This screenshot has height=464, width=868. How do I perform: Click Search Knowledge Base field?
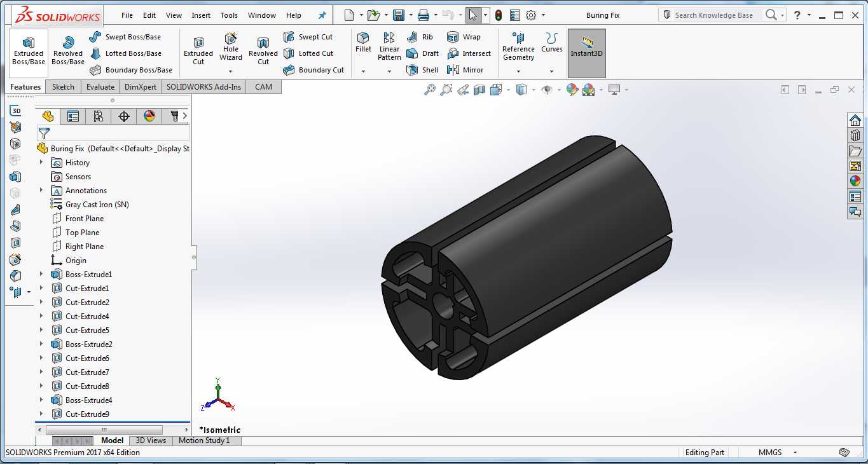[713, 15]
